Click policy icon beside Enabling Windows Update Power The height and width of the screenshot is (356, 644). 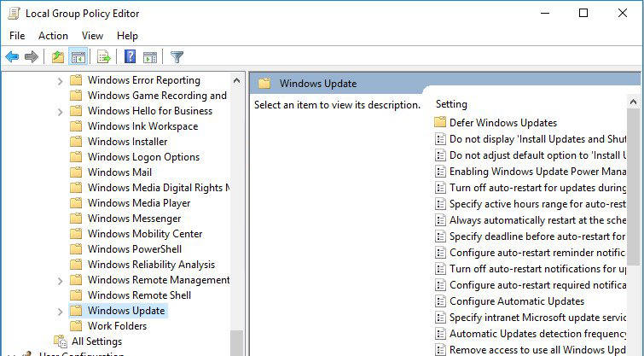(x=440, y=171)
